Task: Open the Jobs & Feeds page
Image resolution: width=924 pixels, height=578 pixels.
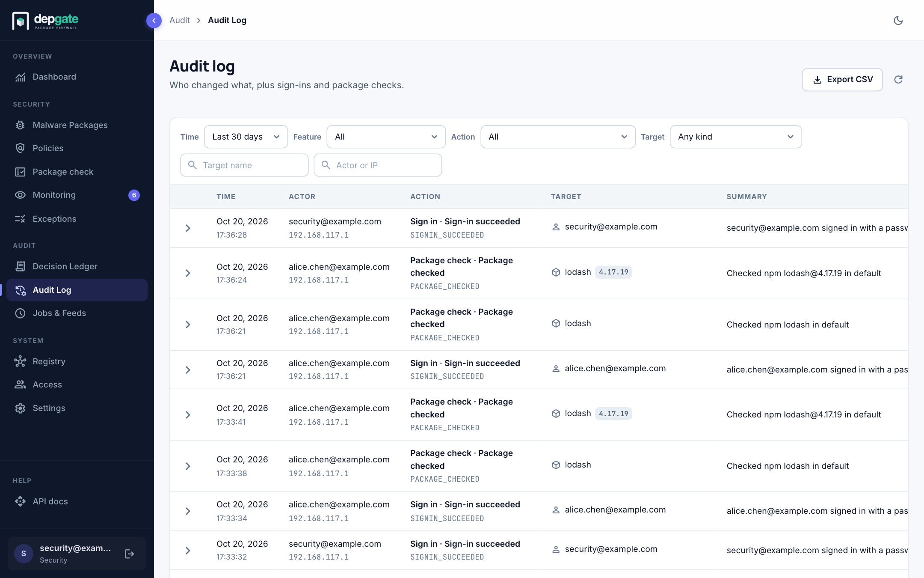Action: pos(77,313)
